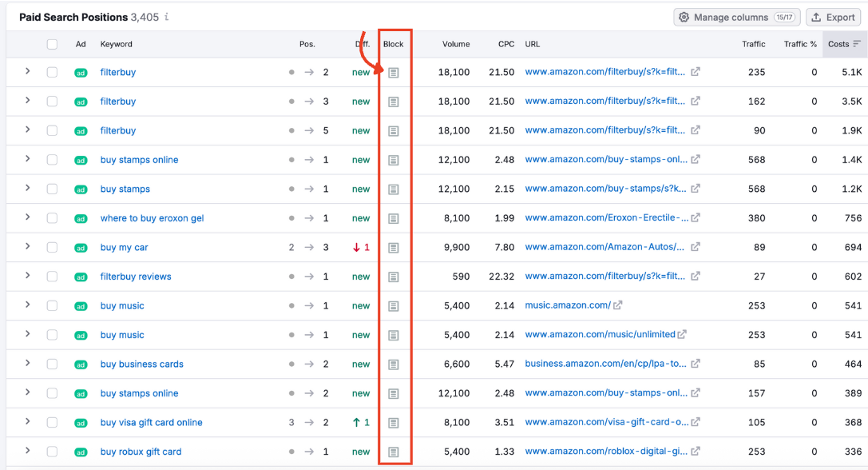The image size is (868, 470).
Task: Click the Export button
Action: (833, 17)
